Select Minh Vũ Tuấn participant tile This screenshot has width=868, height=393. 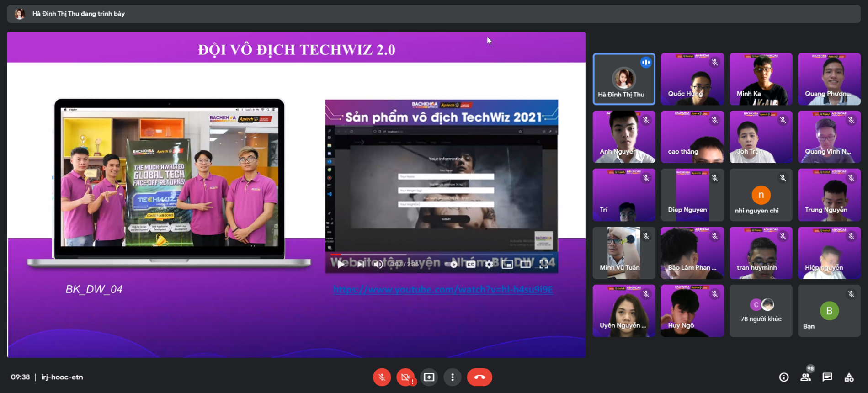pyautogui.click(x=624, y=253)
